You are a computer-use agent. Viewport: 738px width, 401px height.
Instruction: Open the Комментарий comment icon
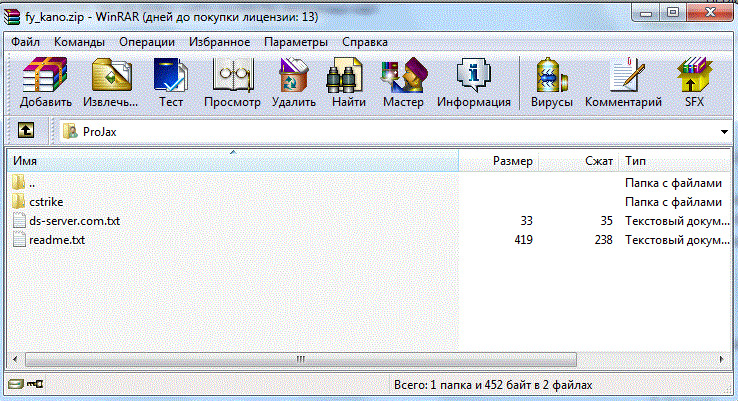[626, 75]
